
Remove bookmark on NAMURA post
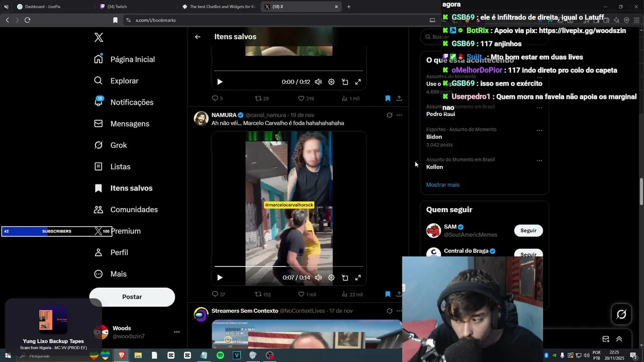[388, 294]
